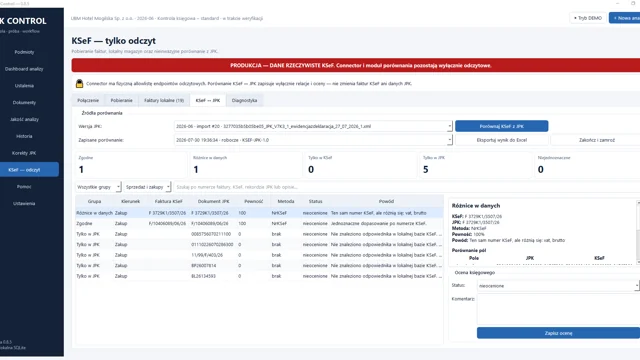The height and width of the screenshot is (360, 640).
Task: Switch to the Faktury lokalne (19) tab
Action: 164,100
